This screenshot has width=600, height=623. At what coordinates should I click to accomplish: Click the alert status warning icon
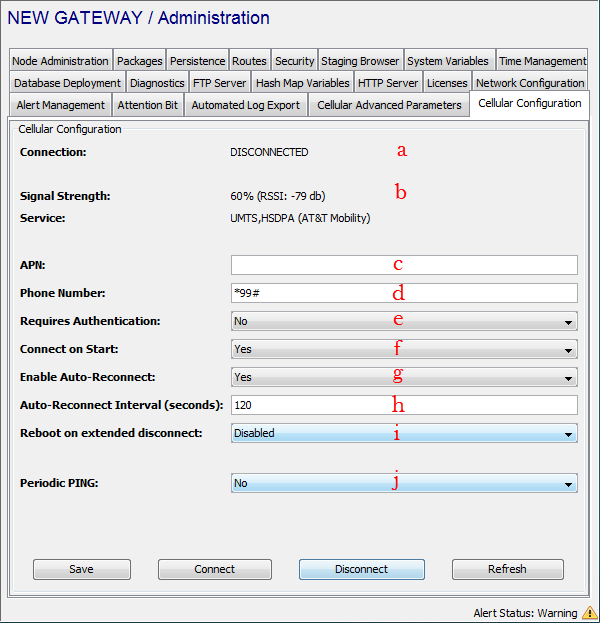tap(589, 613)
